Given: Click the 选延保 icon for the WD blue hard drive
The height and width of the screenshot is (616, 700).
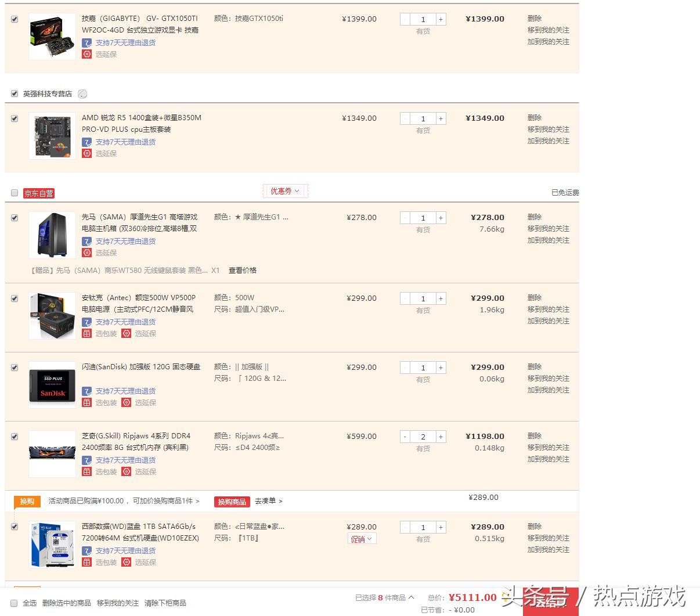Looking at the screenshot, I should pyautogui.click(x=127, y=562).
